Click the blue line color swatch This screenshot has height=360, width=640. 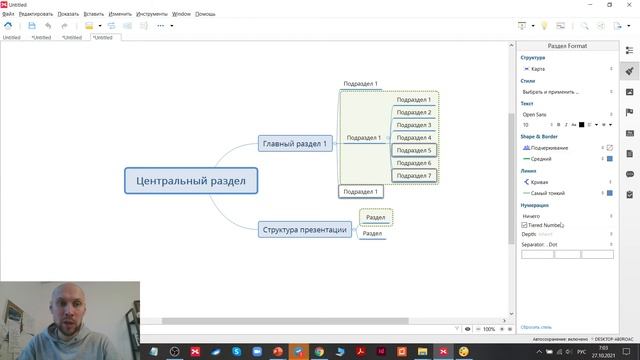[610, 193]
